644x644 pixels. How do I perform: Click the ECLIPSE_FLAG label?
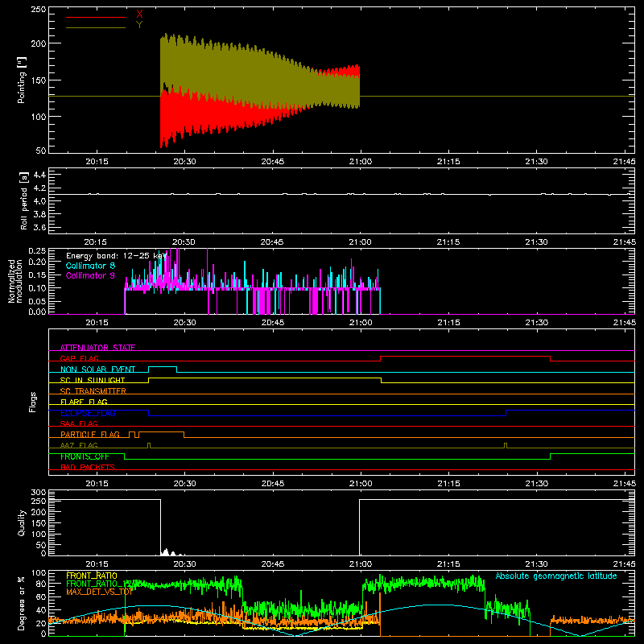tap(88, 413)
